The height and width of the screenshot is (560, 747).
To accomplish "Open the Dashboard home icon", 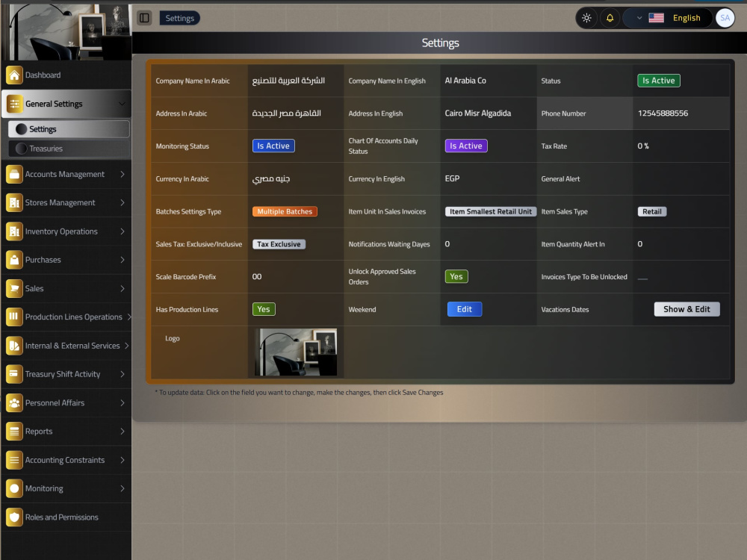I will point(14,75).
